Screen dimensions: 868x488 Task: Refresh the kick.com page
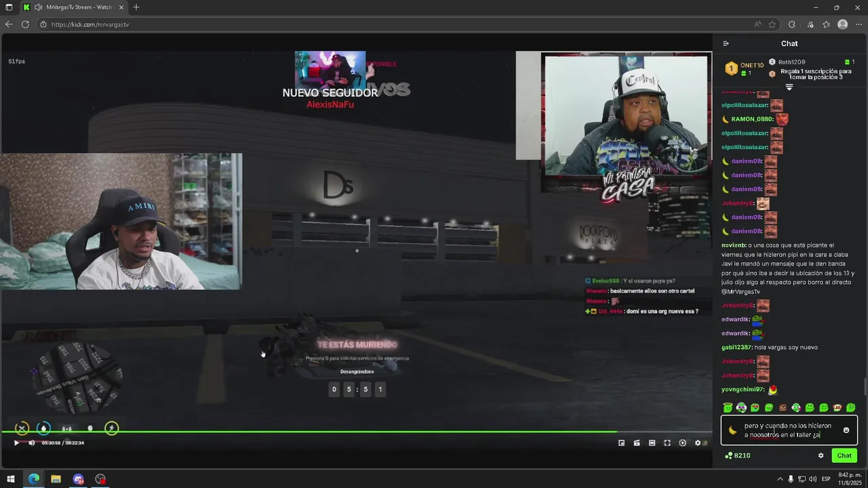click(x=25, y=24)
